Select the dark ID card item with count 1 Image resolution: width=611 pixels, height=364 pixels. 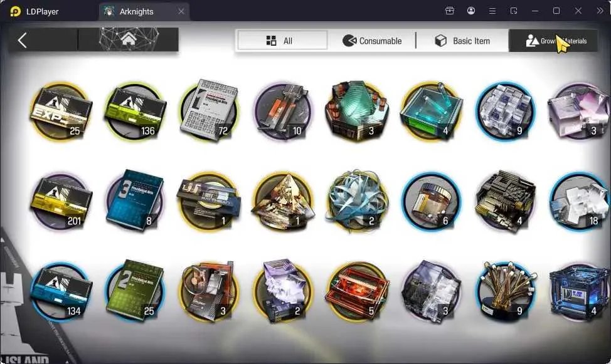(x=209, y=202)
